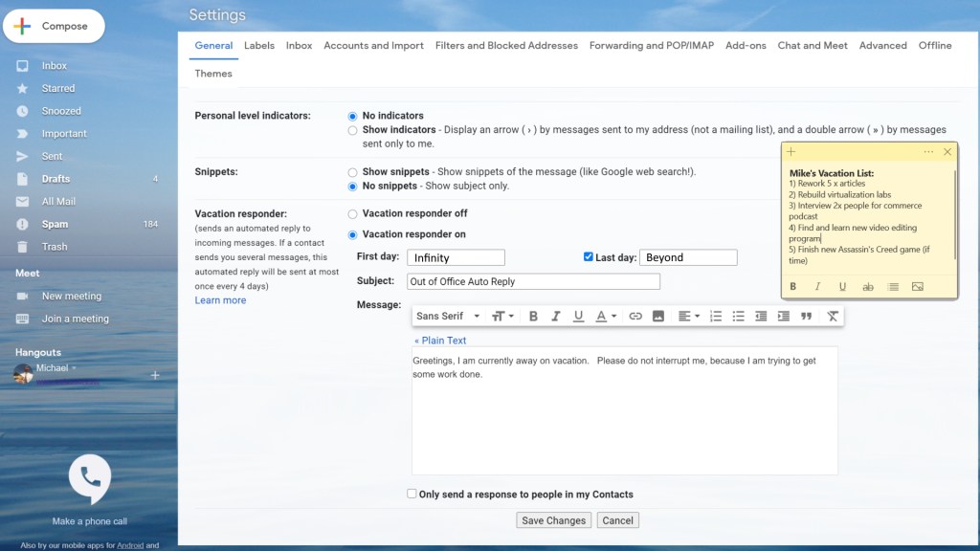Click the remove formatting icon
This screenshot has height=551, width=980.
coord(833,317)
